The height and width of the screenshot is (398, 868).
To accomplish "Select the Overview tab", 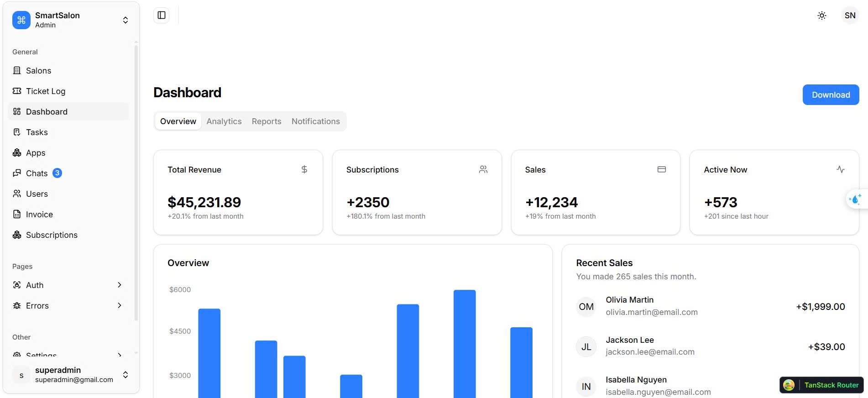I will click(x=178, y=121).
